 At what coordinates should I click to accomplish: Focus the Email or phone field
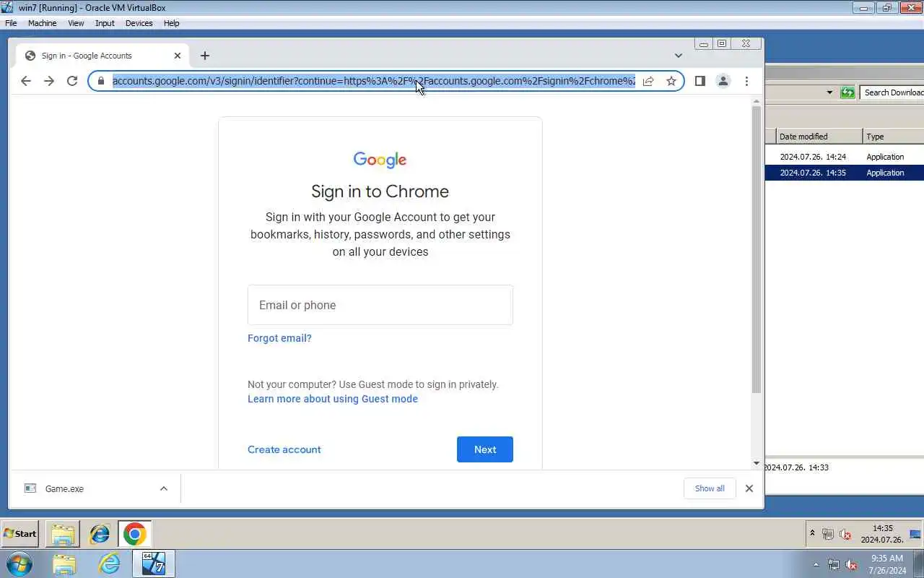380,305
